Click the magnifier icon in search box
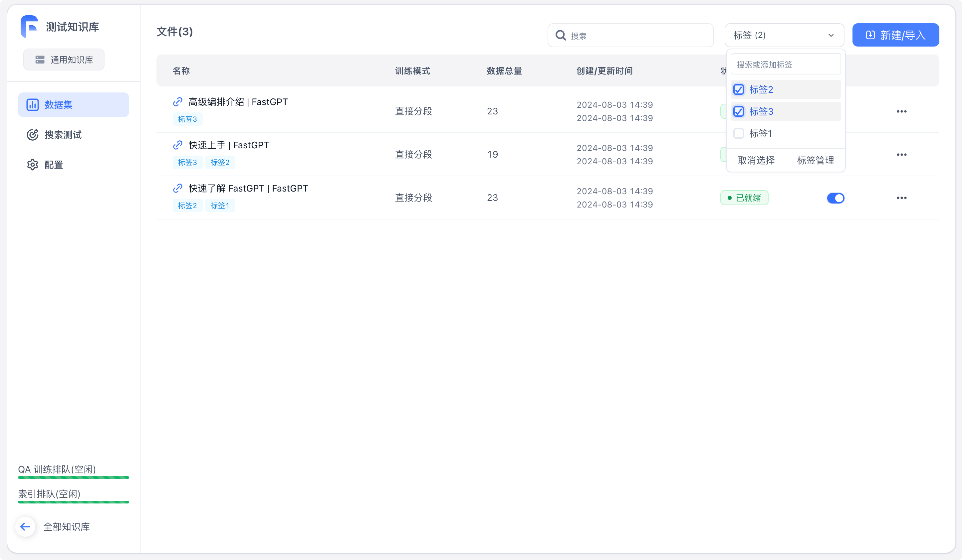The height and width of the screenshot is (560, 962). pos(561,36)
